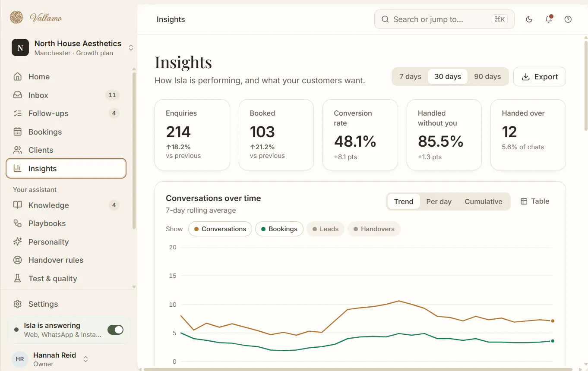Turn off the Isla is answering switch

[115, 330]
